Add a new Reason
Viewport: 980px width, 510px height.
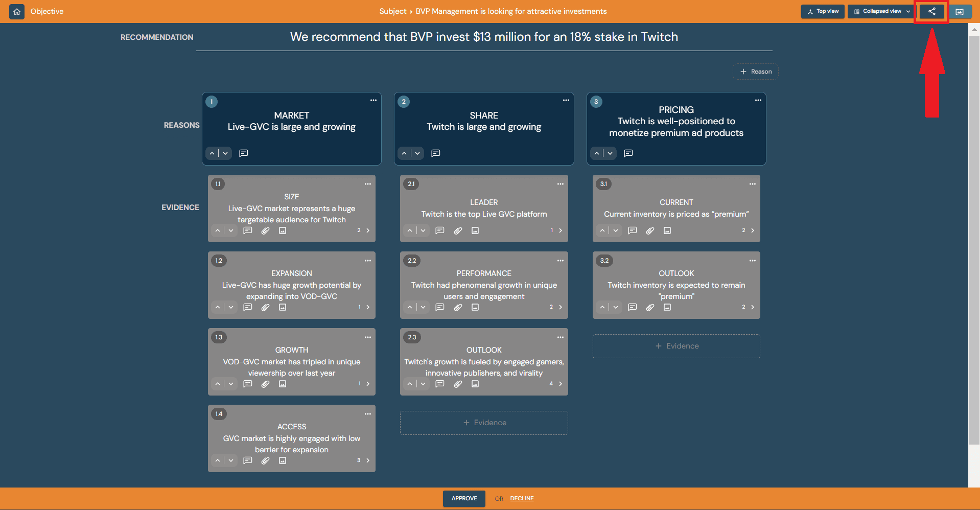[x=756, y=72]
